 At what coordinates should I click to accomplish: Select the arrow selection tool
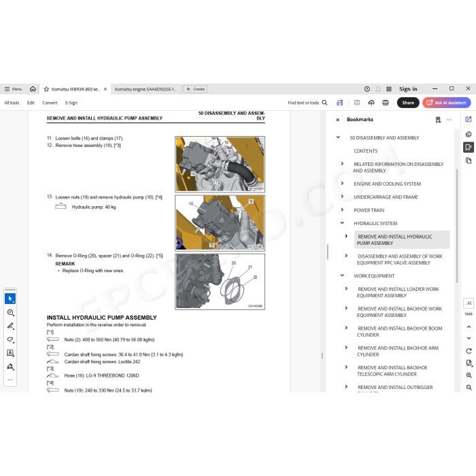click(10, 299)
